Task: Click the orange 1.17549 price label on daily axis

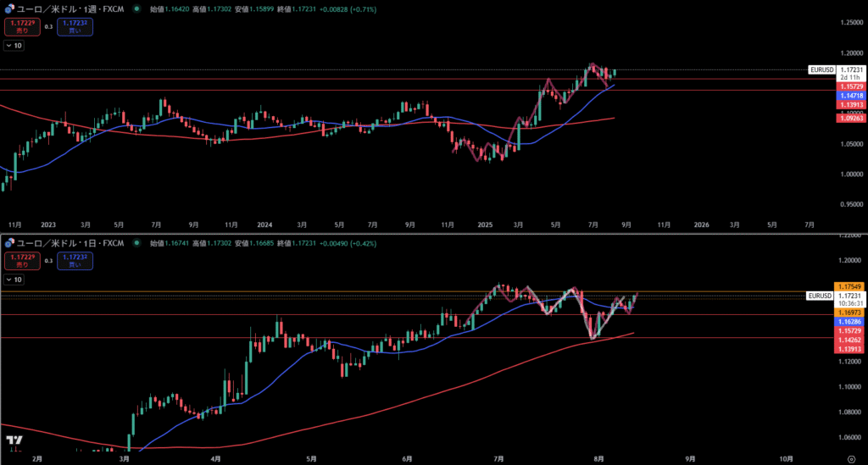Action: point(849,286)
